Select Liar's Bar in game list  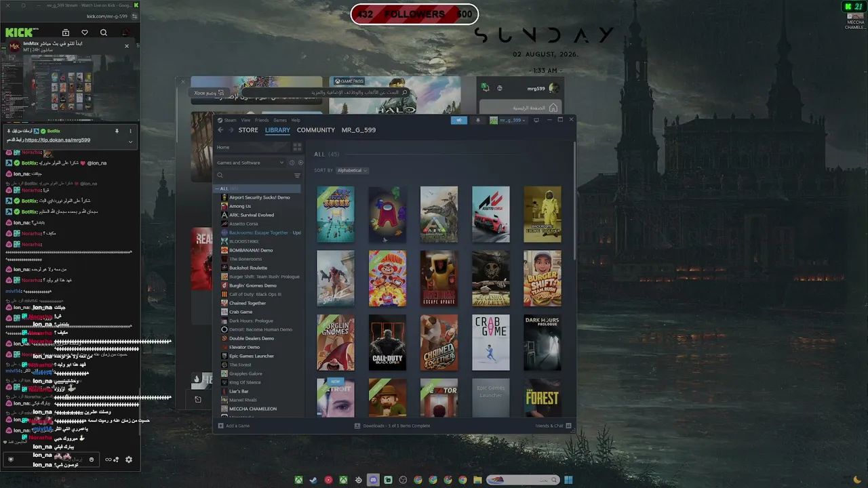(239, 391)
